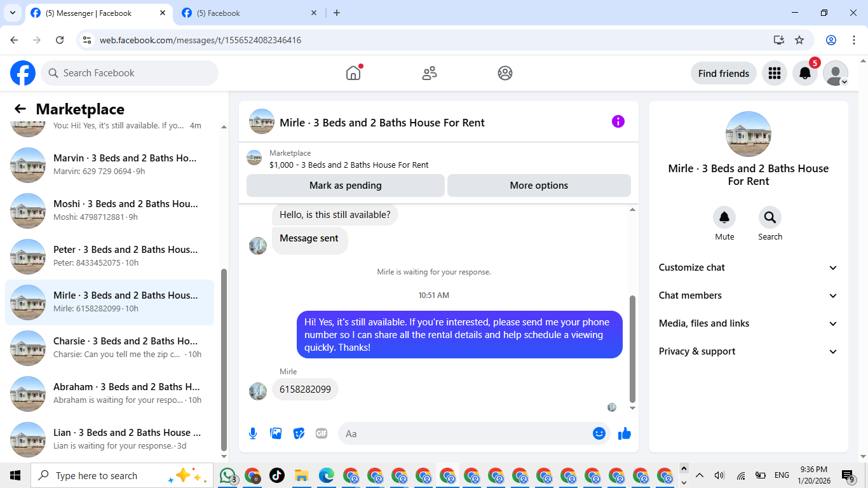Open TikTok from the taskbar

pos(276,475)
